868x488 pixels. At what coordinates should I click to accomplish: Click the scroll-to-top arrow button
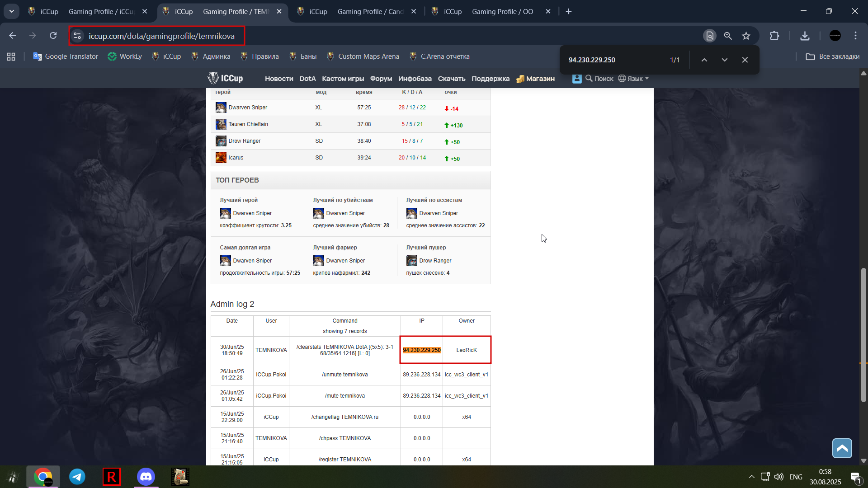click(x=842, y=448)
